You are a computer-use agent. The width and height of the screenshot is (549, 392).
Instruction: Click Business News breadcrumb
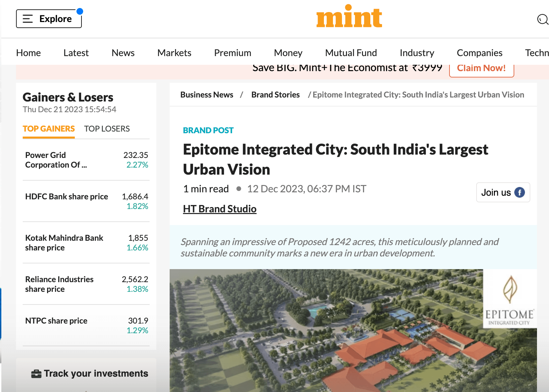[207, 95]
